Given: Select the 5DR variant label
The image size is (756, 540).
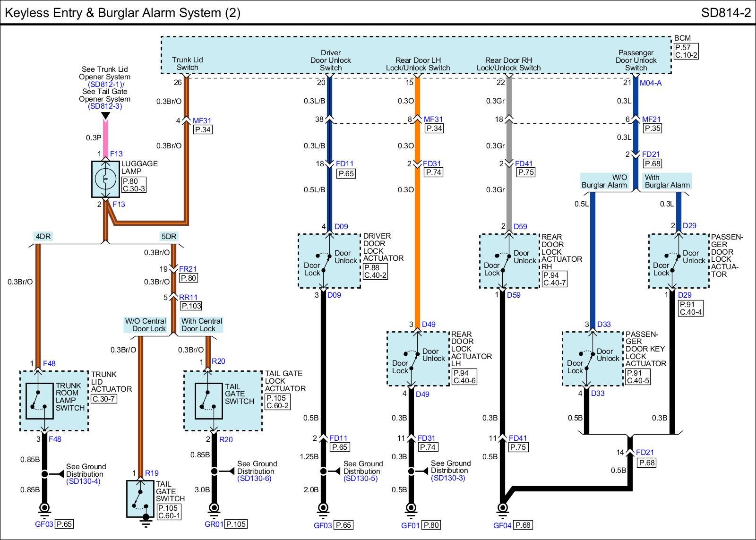Looking at the screenshot, I should click(169, 237).
